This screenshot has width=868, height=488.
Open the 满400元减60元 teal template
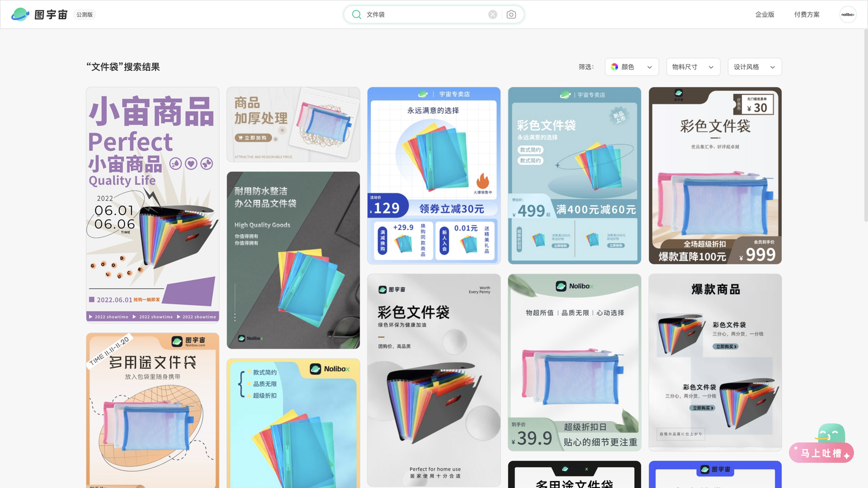tap(575, 176)
